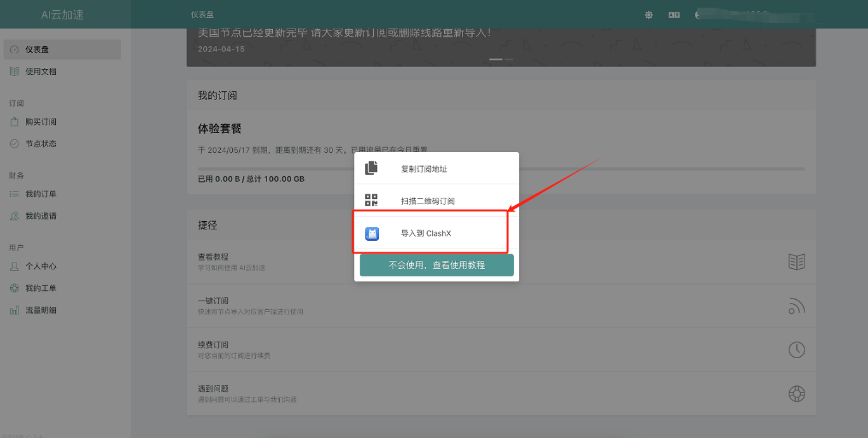Select 导入到 ClashX option
This screenshot has height=438, width=868.
click(437, 233)
